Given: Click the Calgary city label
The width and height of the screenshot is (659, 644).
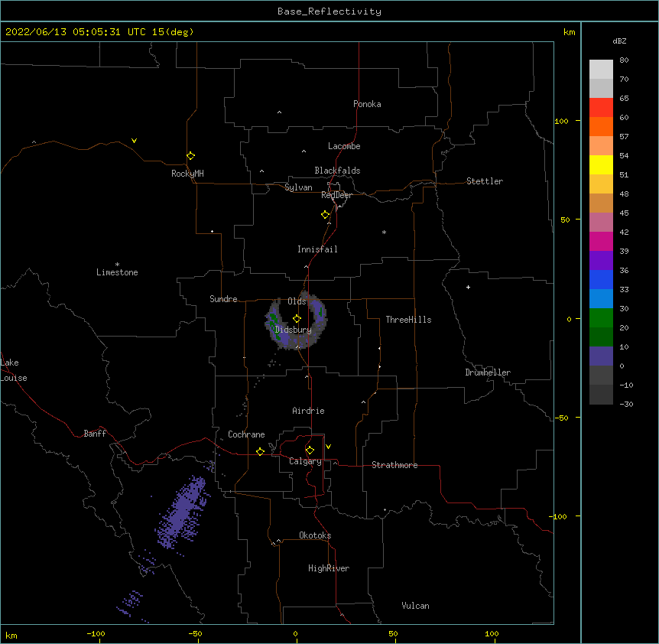Looking at the screenshot, I should tap(305, 461).
